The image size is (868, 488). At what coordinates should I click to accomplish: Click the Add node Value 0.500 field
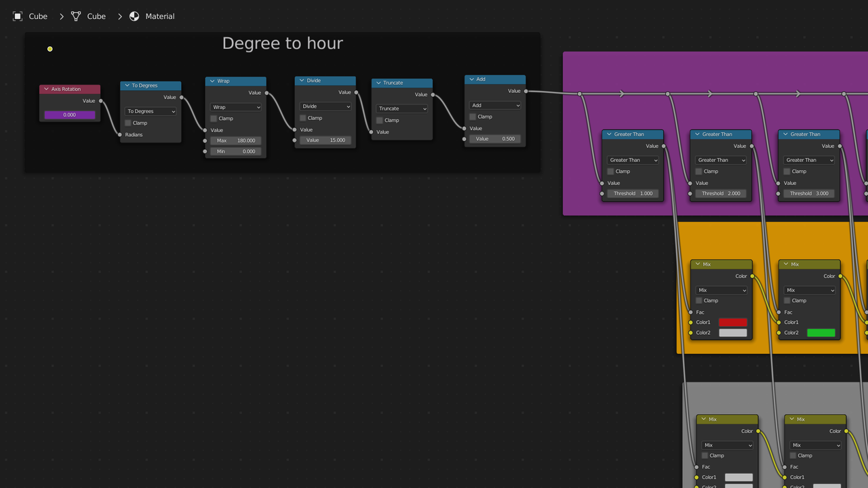[x=495, y=139]
